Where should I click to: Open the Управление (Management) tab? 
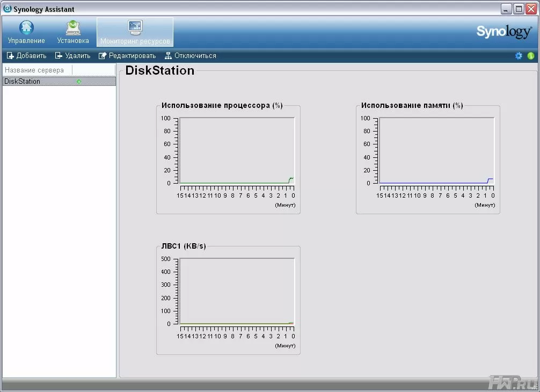click(x=26, y=32)
